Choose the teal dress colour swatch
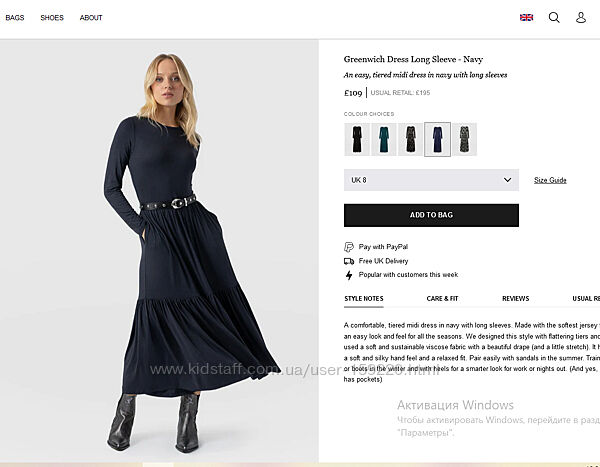The height and width of the screenshot is (467, 600). click(384, 139)
